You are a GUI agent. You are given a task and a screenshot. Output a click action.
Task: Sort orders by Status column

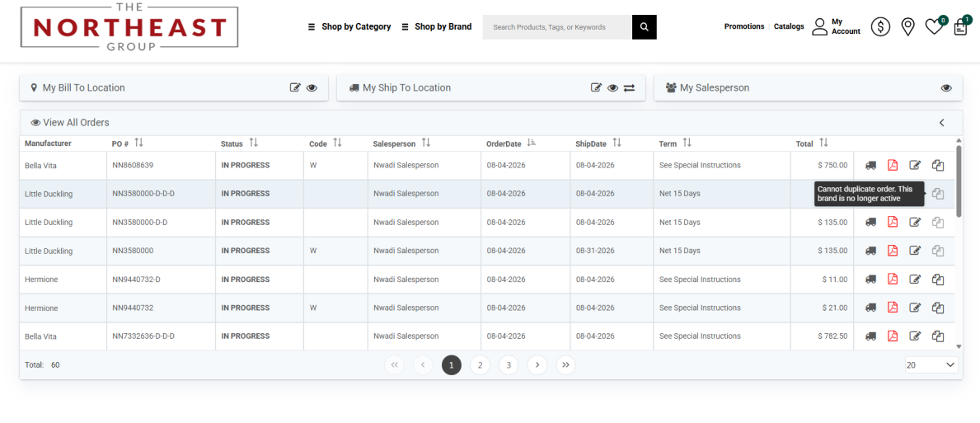pos(253,143)
